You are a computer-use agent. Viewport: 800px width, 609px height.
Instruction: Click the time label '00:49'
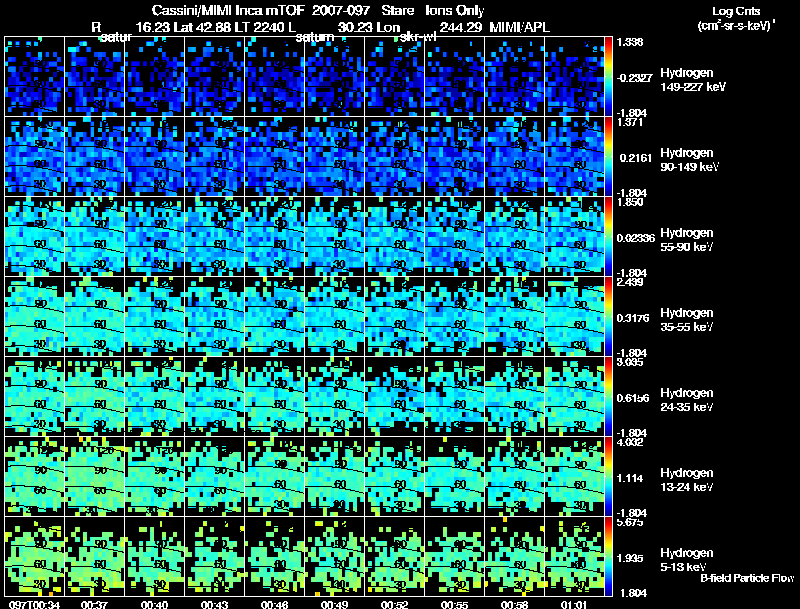click(x=334, y=605)
